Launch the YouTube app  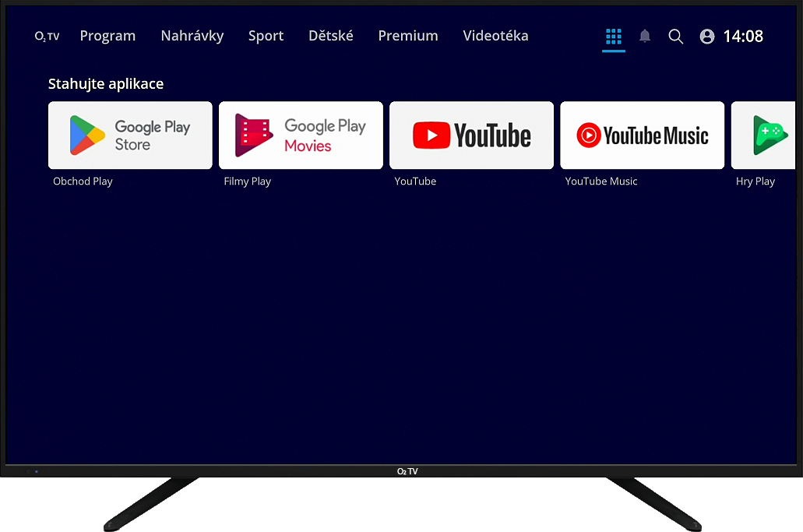(471, 135)
